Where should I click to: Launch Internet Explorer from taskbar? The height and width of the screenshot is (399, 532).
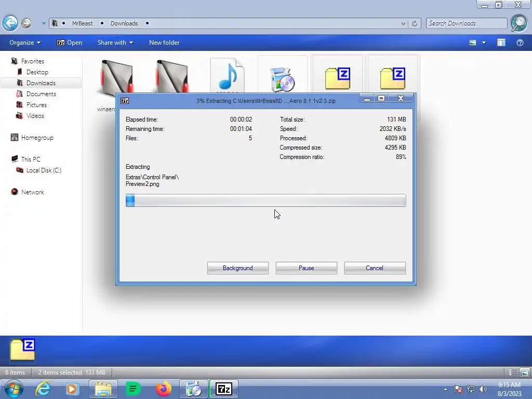pos(43,389)
